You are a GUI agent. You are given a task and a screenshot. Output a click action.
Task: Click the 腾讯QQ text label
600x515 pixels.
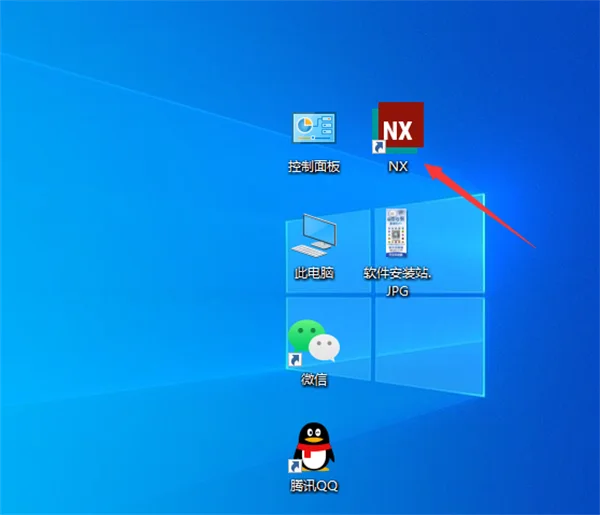click(x=314, y=486)
